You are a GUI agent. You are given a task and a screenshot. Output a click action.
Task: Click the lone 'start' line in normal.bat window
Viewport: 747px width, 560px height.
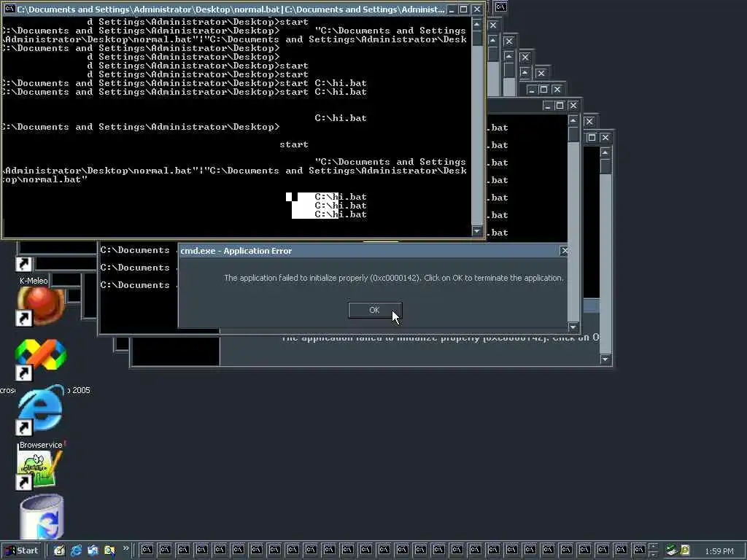(293, 144)
